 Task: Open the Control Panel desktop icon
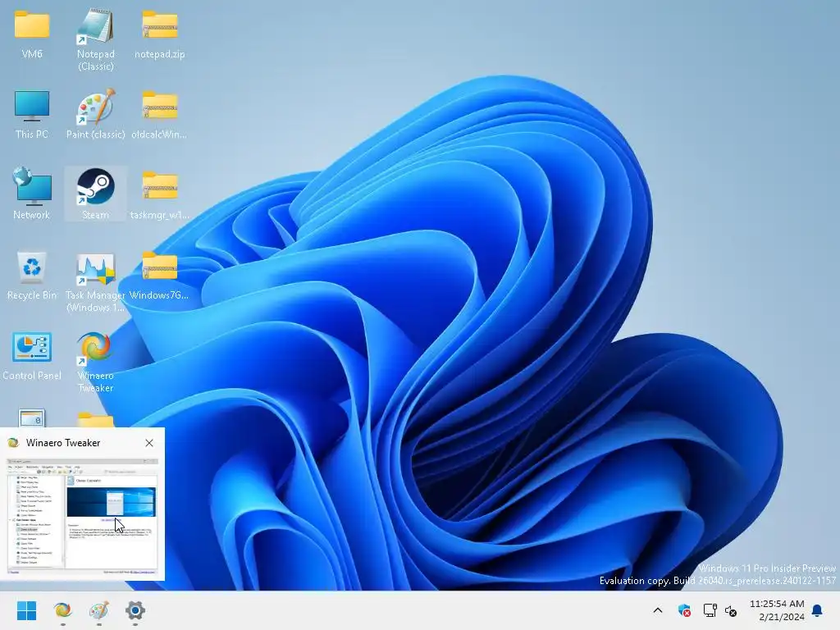(32, 355)
